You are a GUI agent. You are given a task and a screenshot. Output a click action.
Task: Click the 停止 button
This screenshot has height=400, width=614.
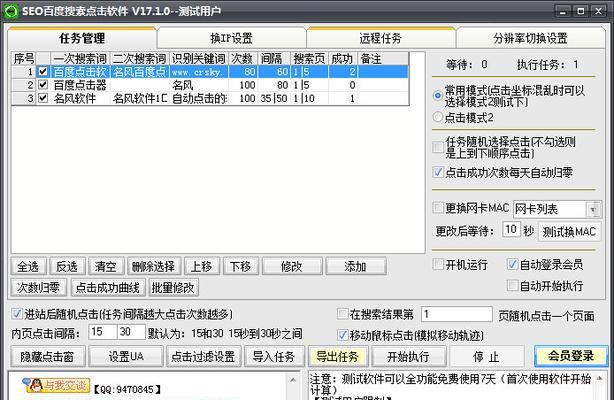pyautogui.click(x=486, y=357)
